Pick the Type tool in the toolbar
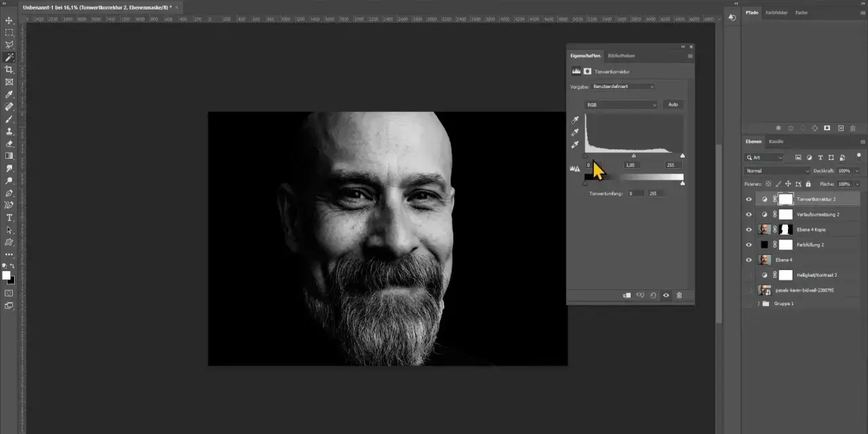The height and width of the screenshot is (434, 868). tap(9, 218)
